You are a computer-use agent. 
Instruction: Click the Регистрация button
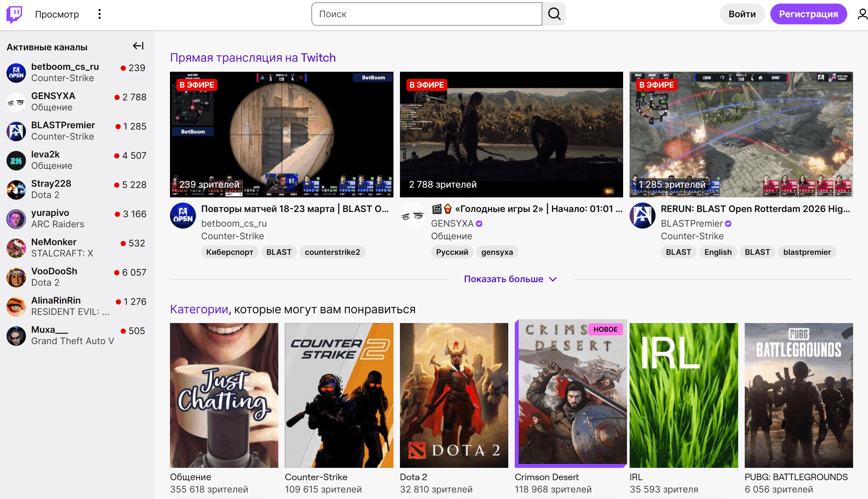click(808, 14)
